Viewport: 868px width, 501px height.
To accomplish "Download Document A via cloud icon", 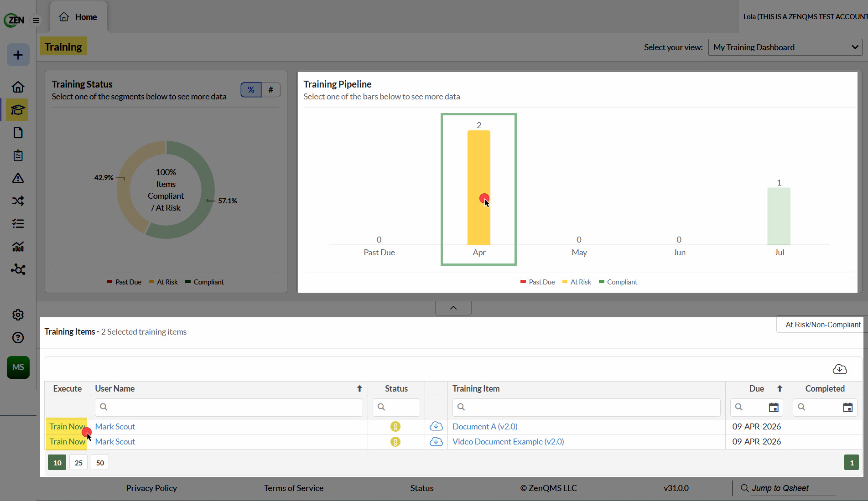I will 436,426.
